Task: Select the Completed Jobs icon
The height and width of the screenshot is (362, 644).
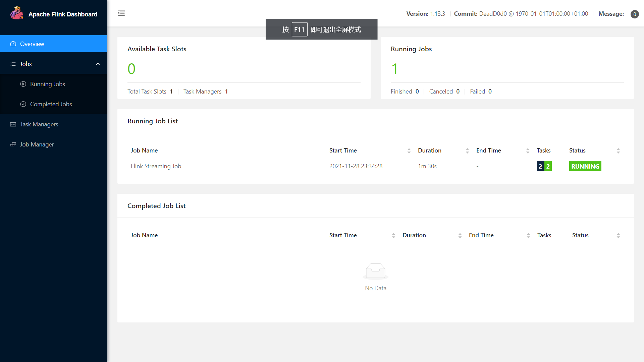Action: (23, 104)
